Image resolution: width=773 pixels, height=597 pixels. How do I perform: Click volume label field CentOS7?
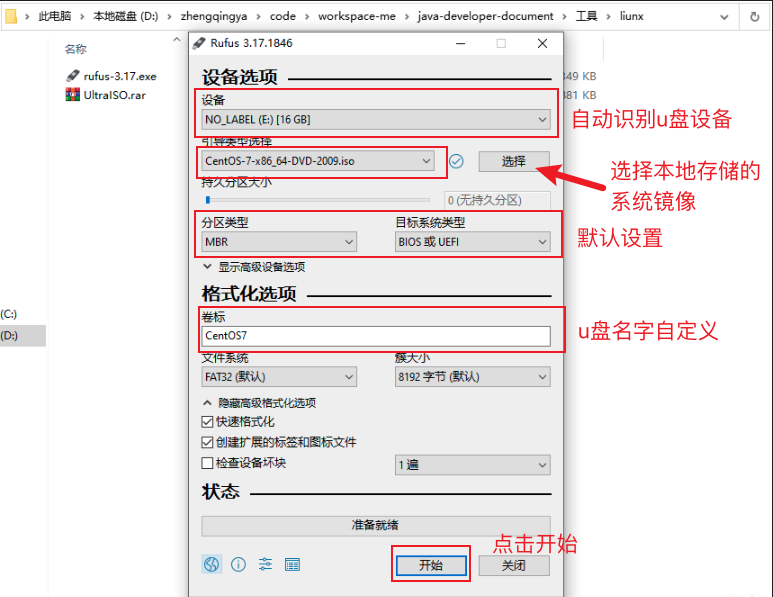(376, 336)
